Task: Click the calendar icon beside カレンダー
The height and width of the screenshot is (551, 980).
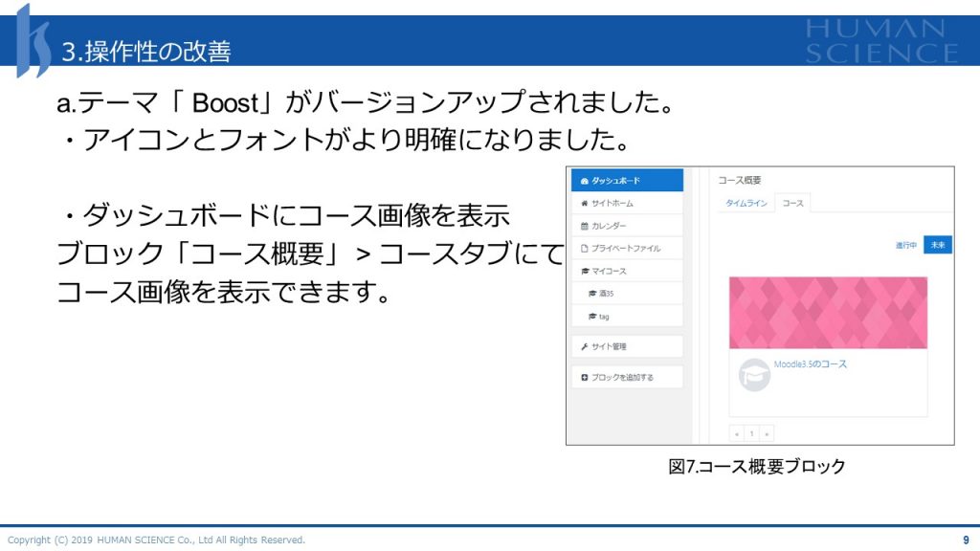Action: tap(585, 226)
